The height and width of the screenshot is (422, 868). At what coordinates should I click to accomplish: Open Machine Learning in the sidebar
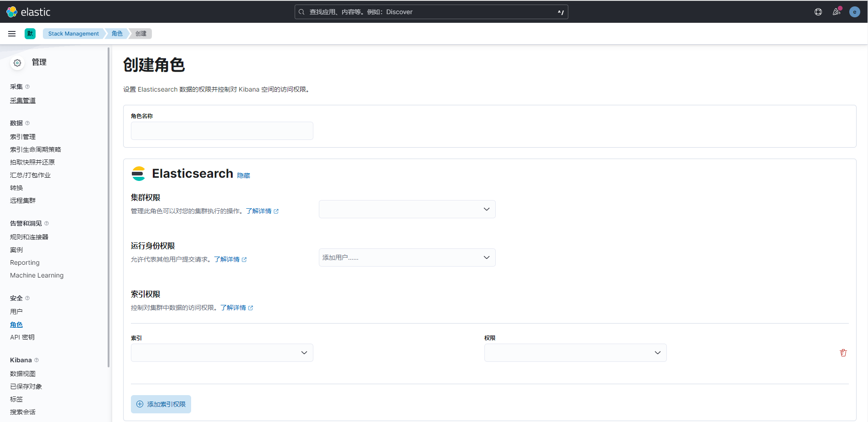pos(37,275)
